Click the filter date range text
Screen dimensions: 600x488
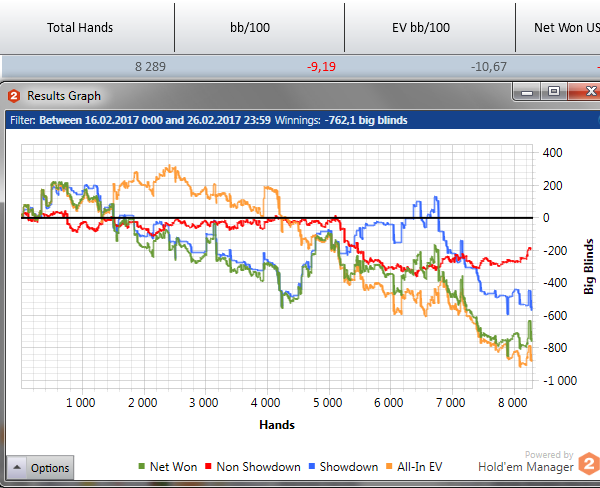155,120
